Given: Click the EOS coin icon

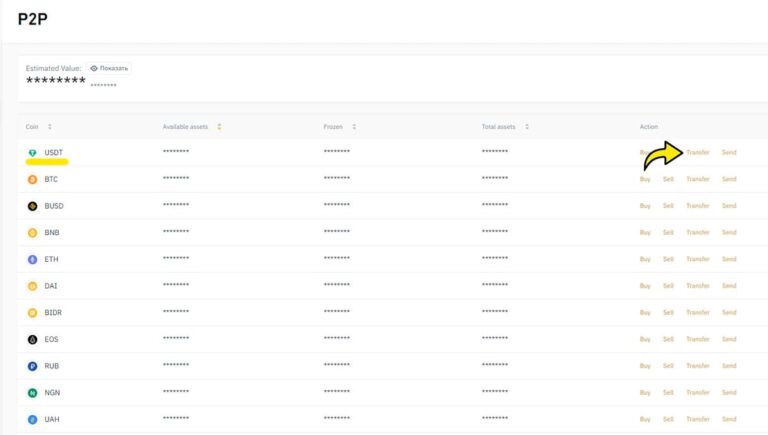Looking at the screenshot, I should coord(32,340).
